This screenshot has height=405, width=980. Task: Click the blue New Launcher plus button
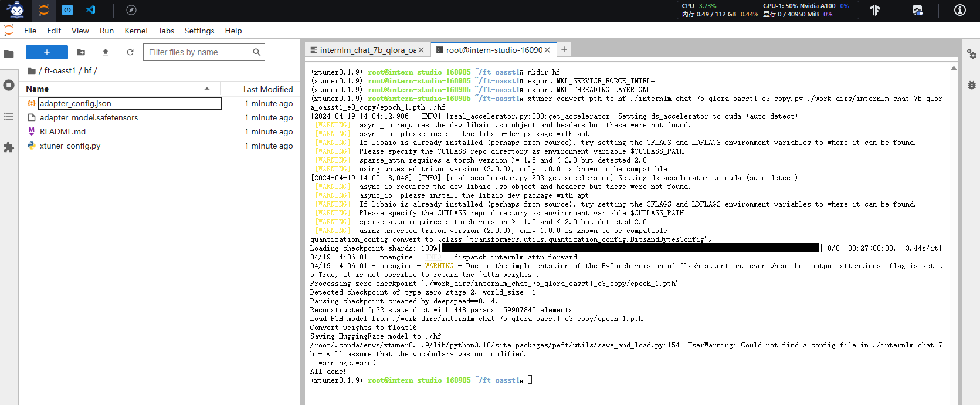(x=47, y=52)
